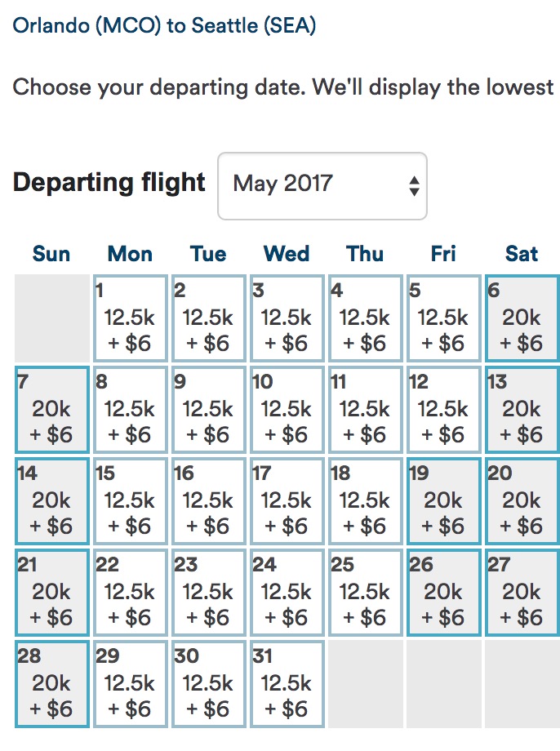Choose May 13 departure date
Viewport: 560px width, 751px height.
click(x=522, y=410)
